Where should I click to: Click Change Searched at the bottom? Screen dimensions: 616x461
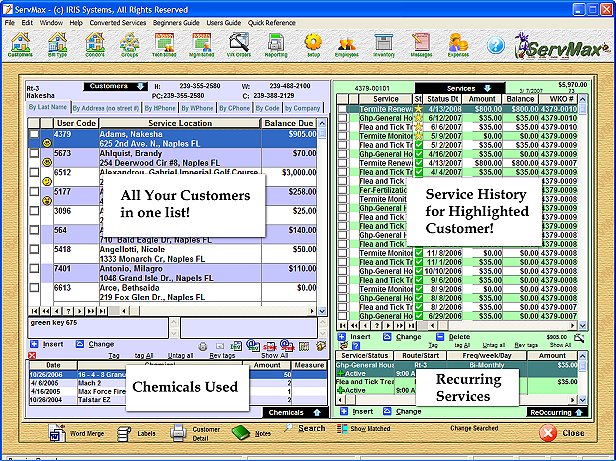[x=474, y=428]
